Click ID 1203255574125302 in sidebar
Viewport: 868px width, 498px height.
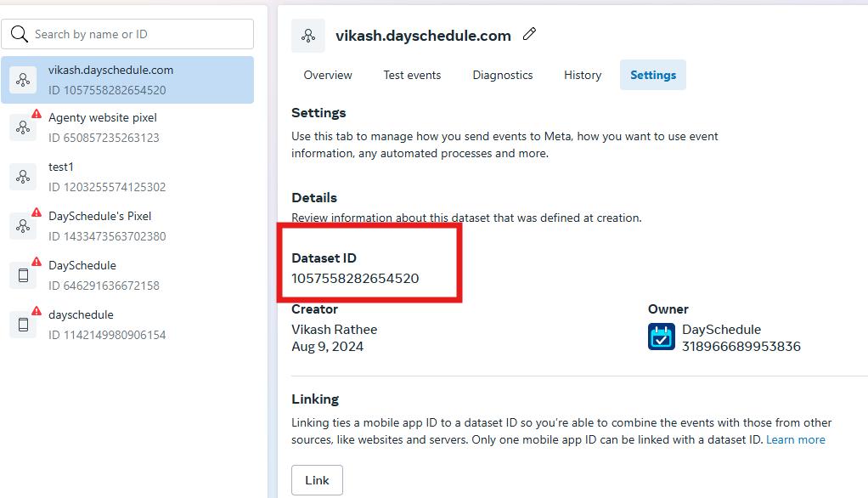coord(107,187)
